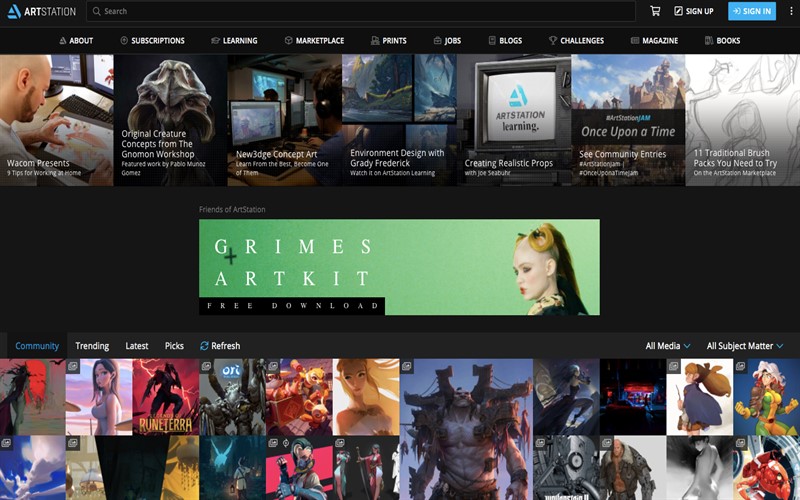
Task: Click the Sign In arrow icon
Action: pos(736,11)
